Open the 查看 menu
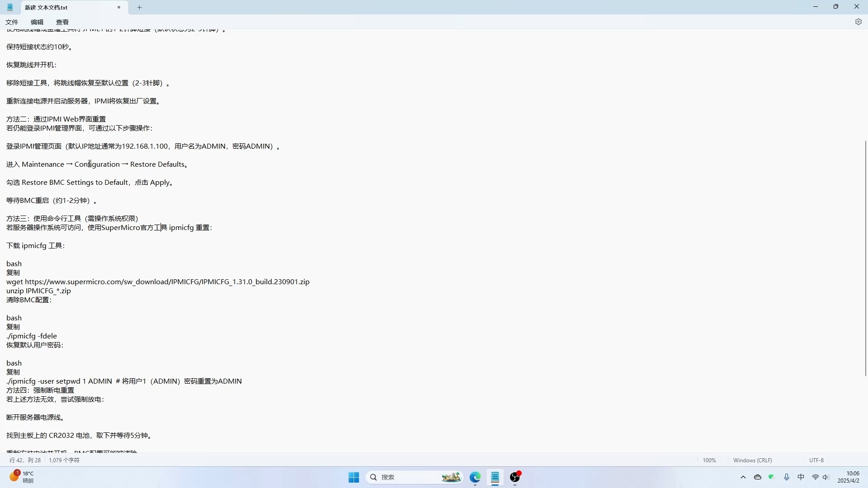 click(62, 22)
